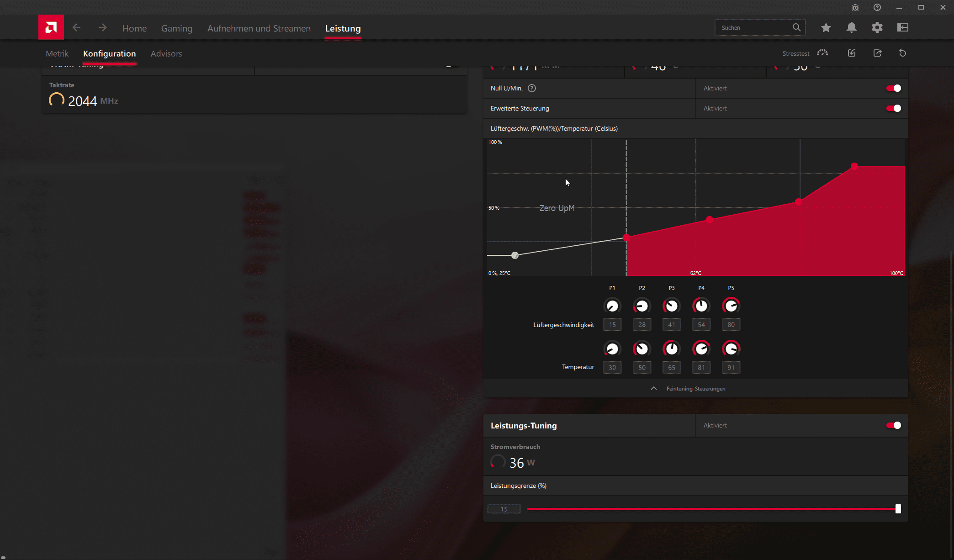This screenshot has height=560, width=954.
Task: Click the AMD logo home icon
Action: (51, 27)
